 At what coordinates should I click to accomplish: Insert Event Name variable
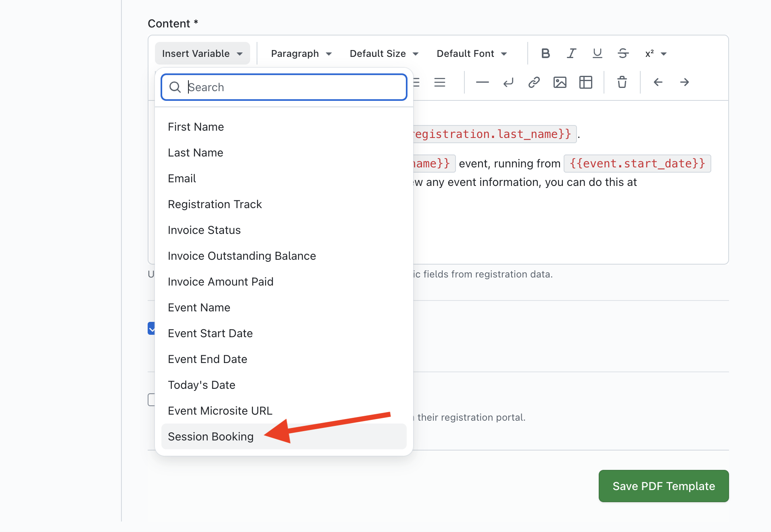(284, 307)
